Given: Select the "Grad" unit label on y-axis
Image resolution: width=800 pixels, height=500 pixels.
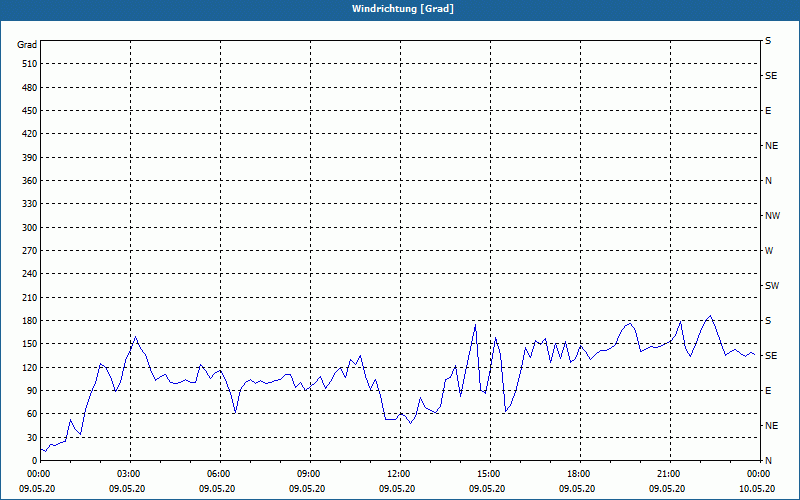Looking at the screenshot, I should [x=27, y=45].
